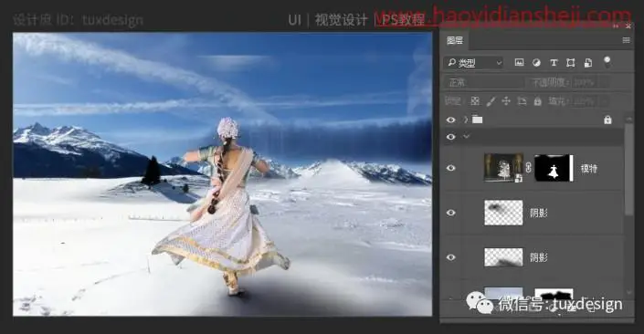Viewport: 644px width, 334px height.
Task: Click the layers list scroll-down arrow
Action: click(x=628, y=292)
